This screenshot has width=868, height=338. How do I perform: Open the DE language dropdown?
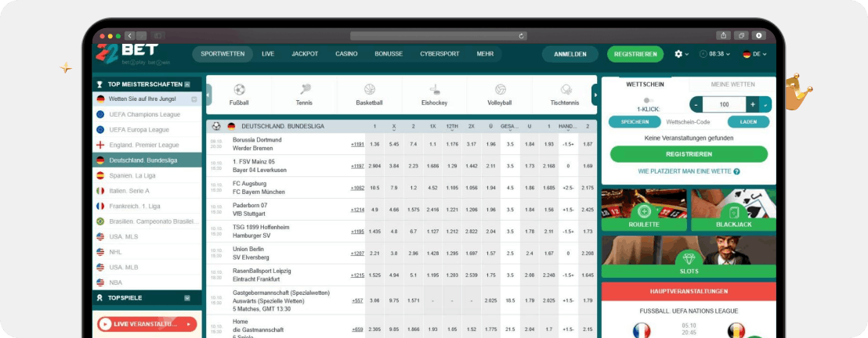[x=755, y=54]
